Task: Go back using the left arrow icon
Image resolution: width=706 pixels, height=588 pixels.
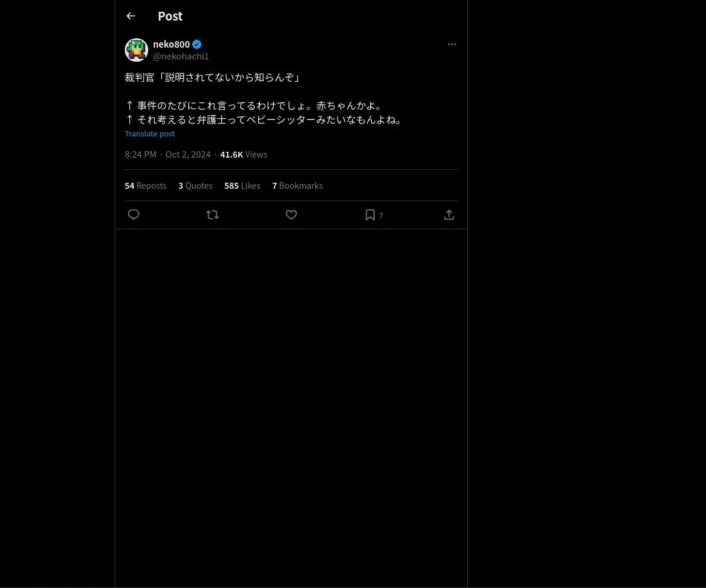Action: pyautogui.click(x=131, y=16)
